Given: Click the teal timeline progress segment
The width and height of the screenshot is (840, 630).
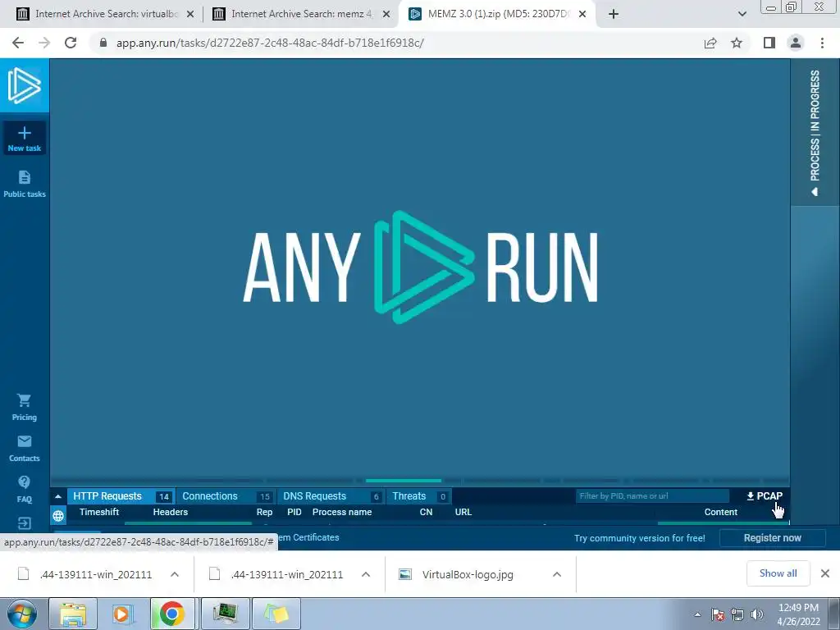Looking at the screenshot, I should click(404, 481).
